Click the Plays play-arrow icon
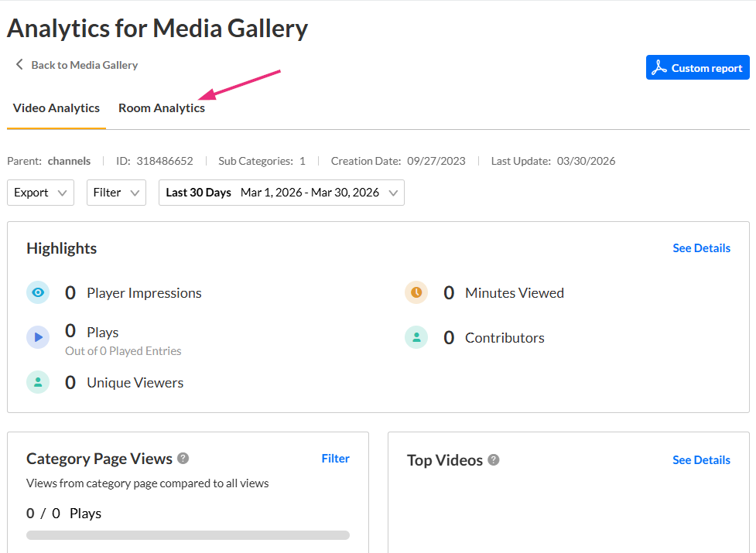This screenshot has width=756, height=553. point(38,337)
